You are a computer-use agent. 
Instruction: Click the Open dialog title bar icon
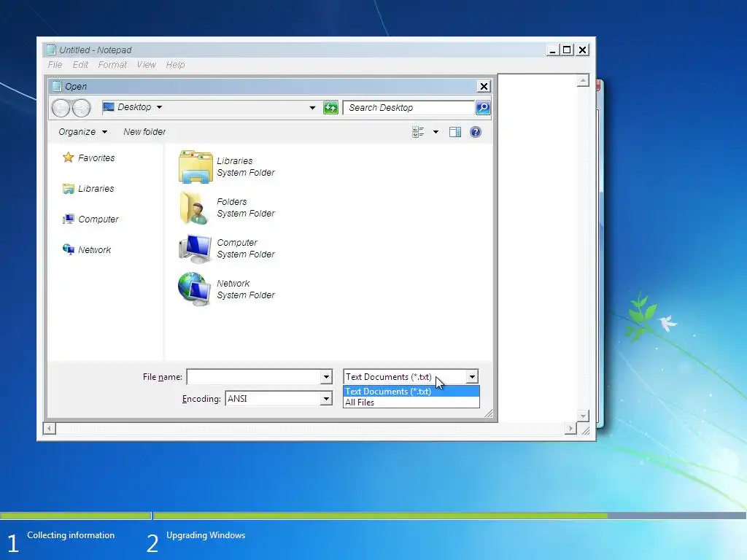[x=57, y=86]
